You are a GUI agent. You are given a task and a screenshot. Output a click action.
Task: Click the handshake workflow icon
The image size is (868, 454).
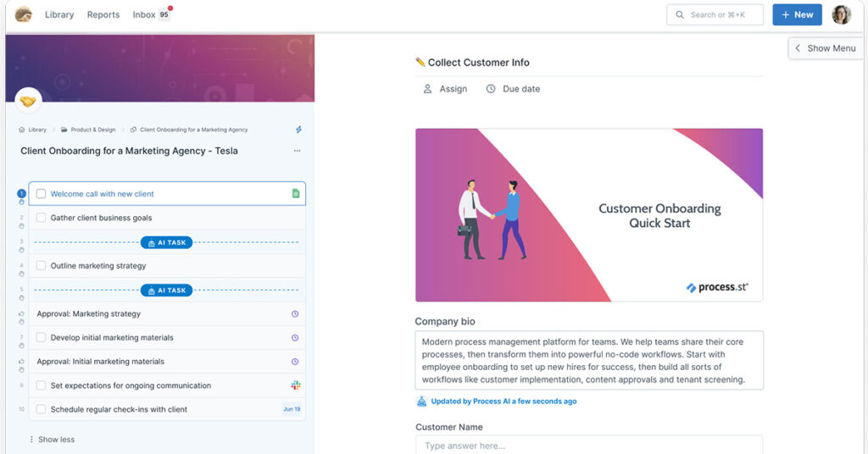click(29, 102)
